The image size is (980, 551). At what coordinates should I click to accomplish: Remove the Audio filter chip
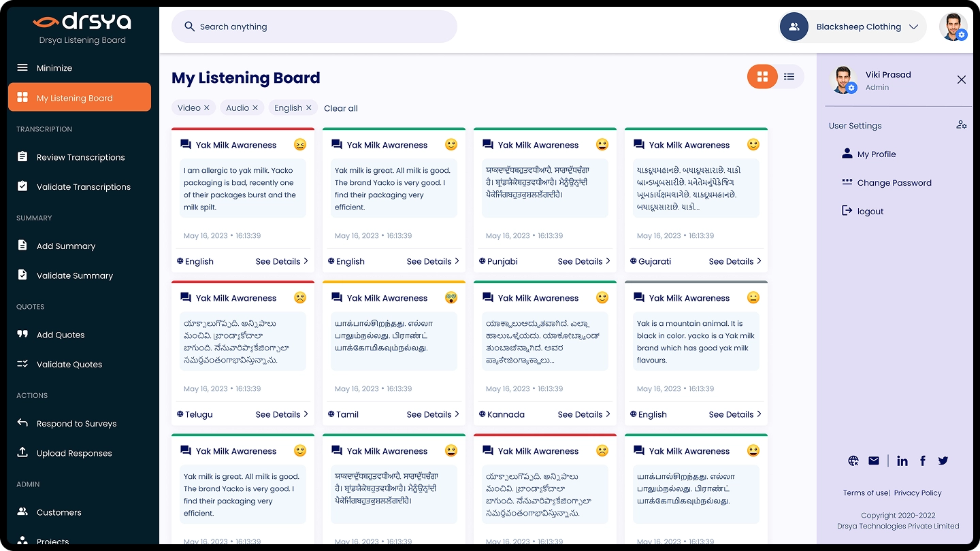(x=255, y=107)
